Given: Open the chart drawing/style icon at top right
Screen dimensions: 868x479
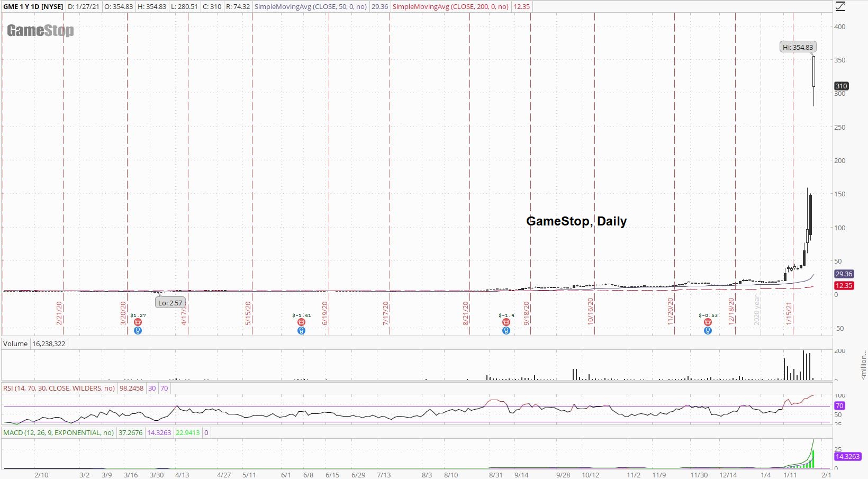Looking at the screenshot, I should [x=840, y=6].
